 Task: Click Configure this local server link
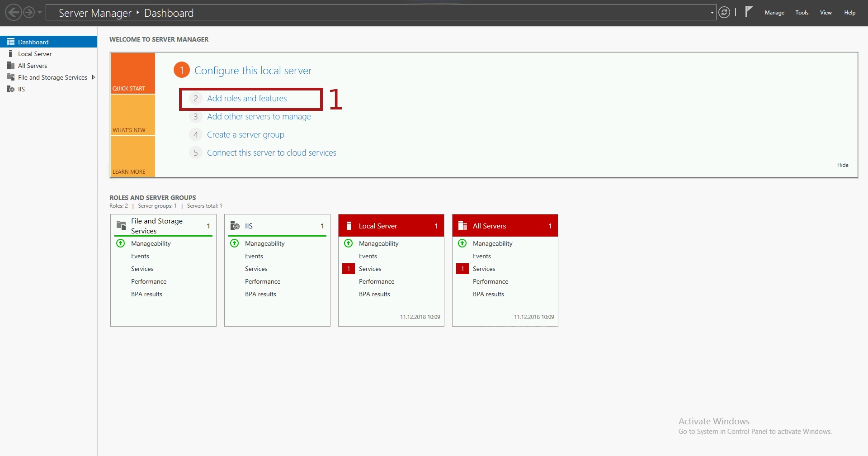(253, 71)
